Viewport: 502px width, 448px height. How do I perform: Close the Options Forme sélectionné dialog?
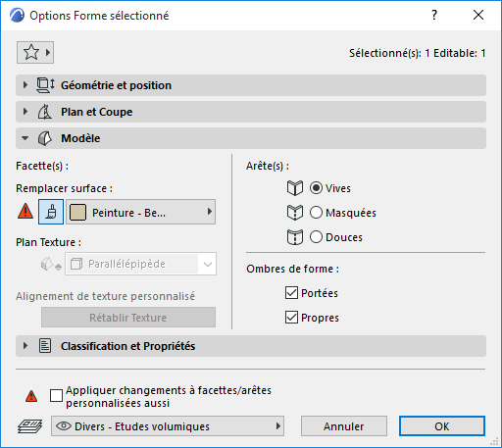478,15
